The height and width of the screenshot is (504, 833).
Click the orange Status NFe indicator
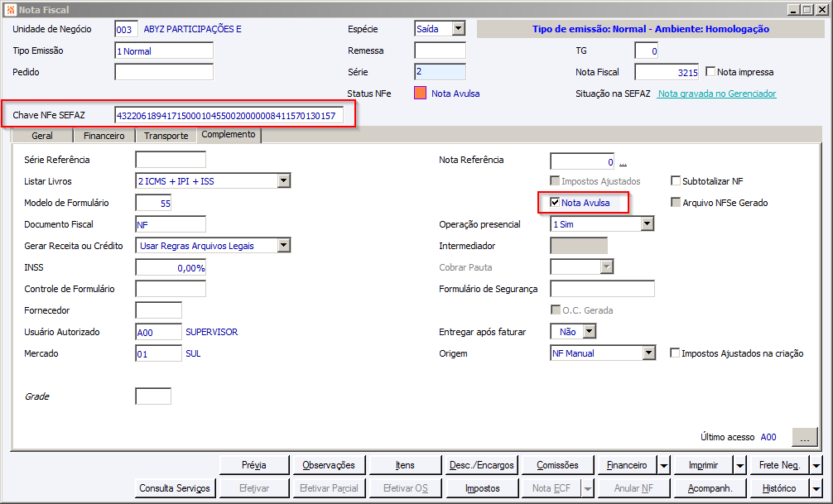coord(420,94)
